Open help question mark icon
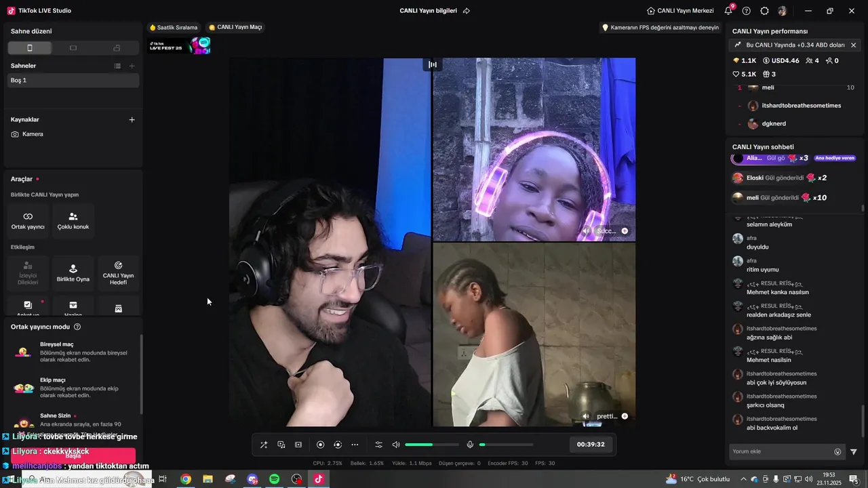The height and width of the screenshot is (488, 868). click(747, 11)
